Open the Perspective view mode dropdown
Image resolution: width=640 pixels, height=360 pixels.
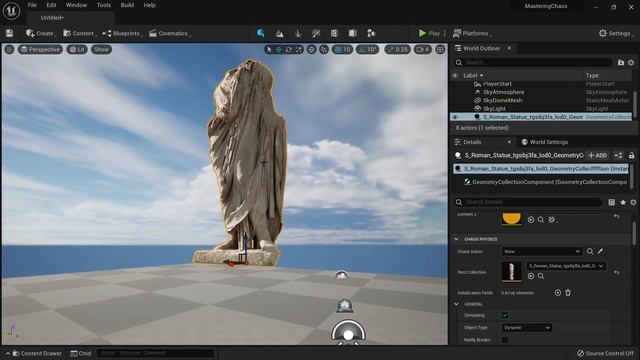pyautogui.click(x=40, y=49)
